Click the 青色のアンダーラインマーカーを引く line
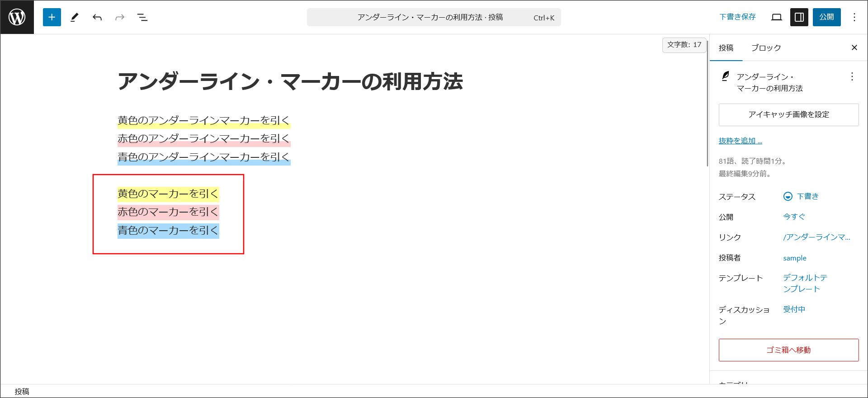Screen dimensions: 868x398 coord(204,157)
